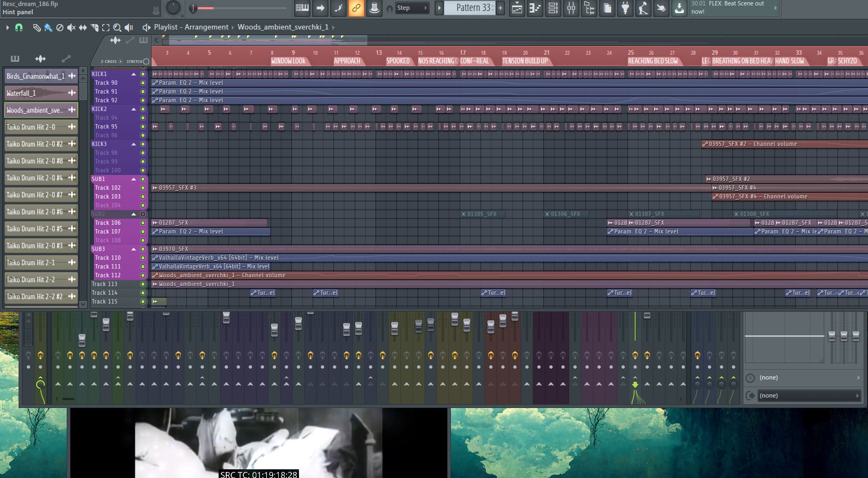Toggle the orange link-knobs chain icon

(x=356, y=8)
